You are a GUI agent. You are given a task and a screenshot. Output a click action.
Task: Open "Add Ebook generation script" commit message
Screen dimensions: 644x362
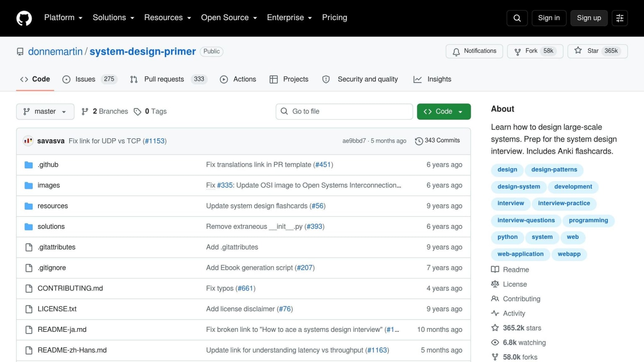coord(249,268)
